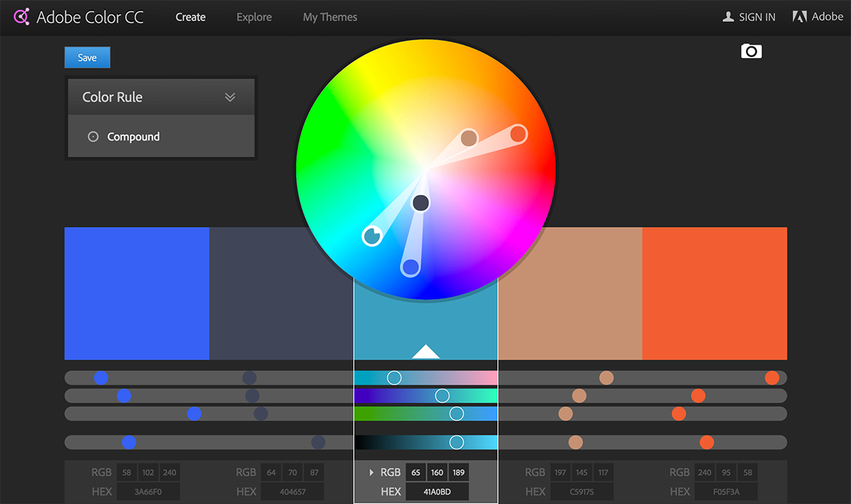Viewport: 851px width, 504px height.
Task: Select Compound as the color rule
Action: 133,136
